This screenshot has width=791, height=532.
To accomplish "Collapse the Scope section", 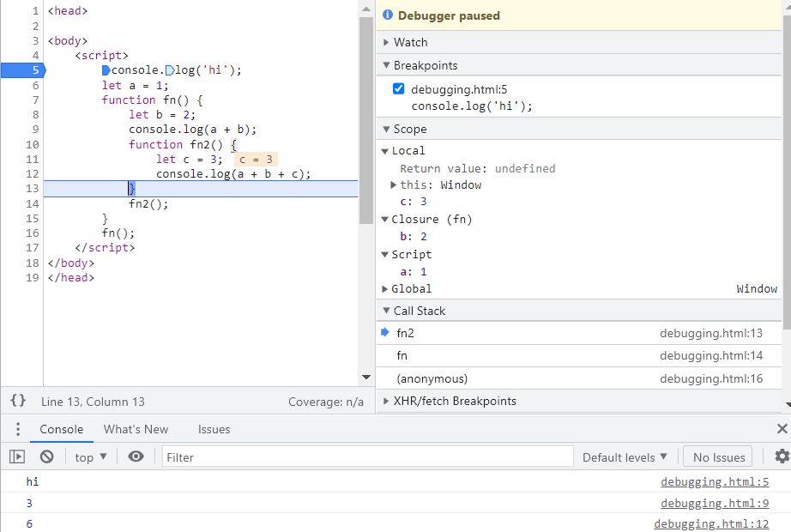I will 386,130.
